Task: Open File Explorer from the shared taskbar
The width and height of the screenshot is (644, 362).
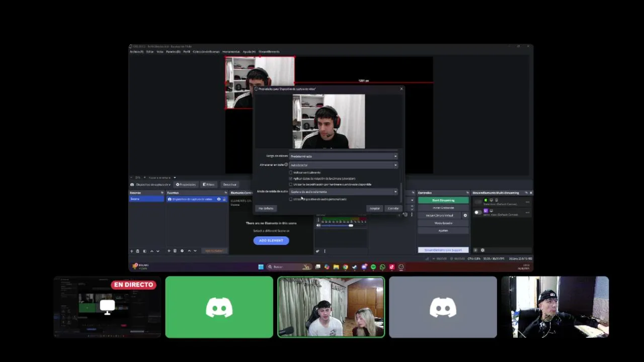Action: tap(336, 267)
